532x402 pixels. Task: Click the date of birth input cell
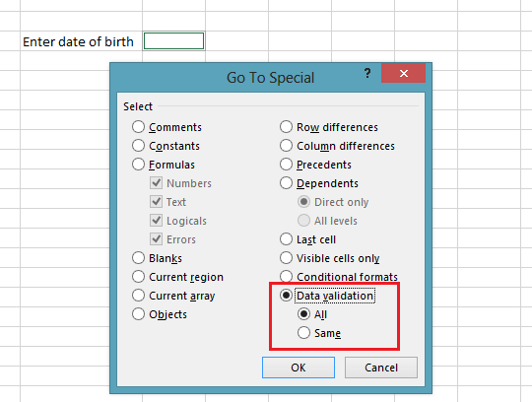(173, 41)
